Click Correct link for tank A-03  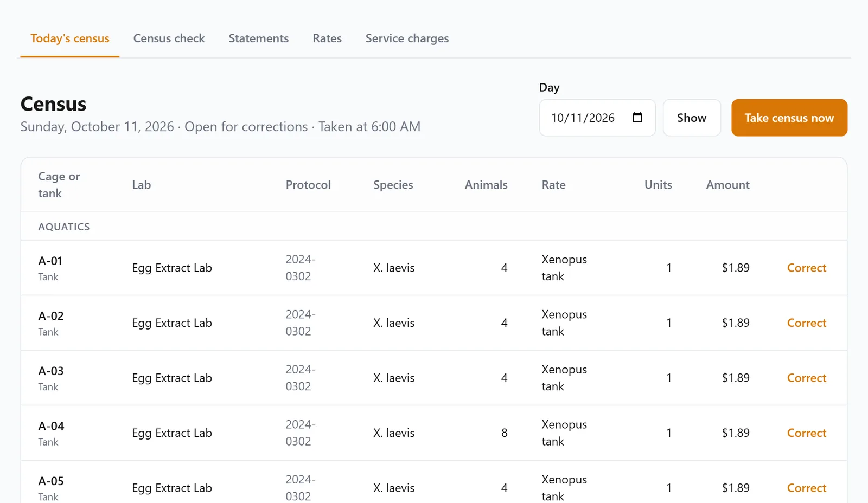[806, 378]
